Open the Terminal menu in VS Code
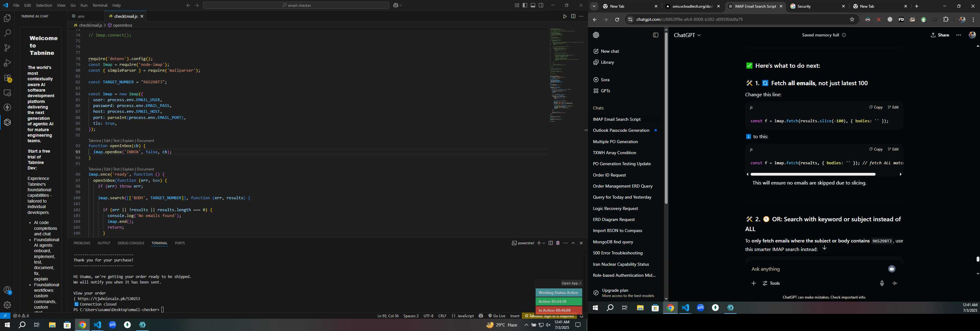The height and width of the screenshot is (331, 980). [100, 5]
